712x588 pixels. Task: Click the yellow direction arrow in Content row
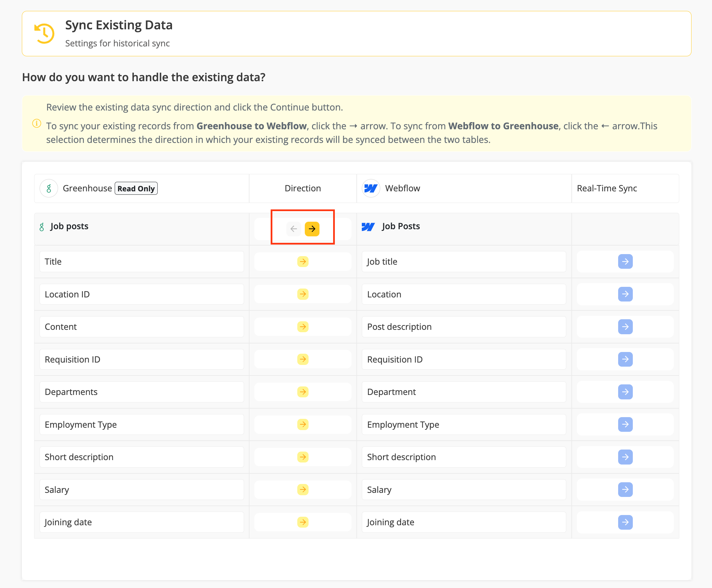(x=303, y=327)
